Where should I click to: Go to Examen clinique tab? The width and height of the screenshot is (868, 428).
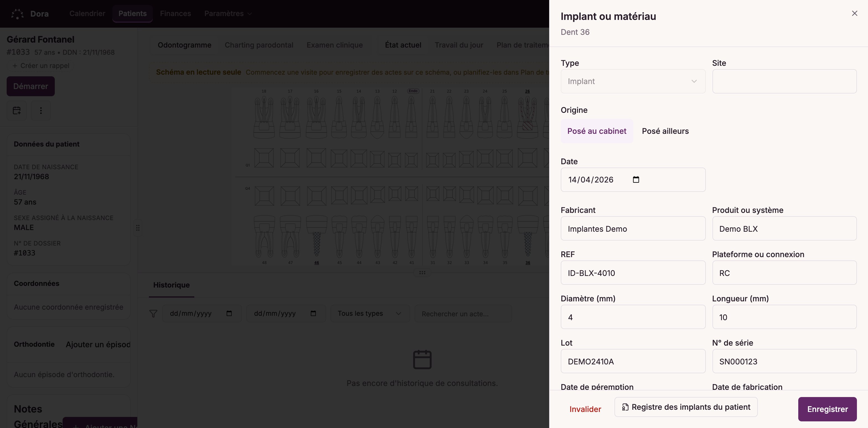[x=335, y=45]
